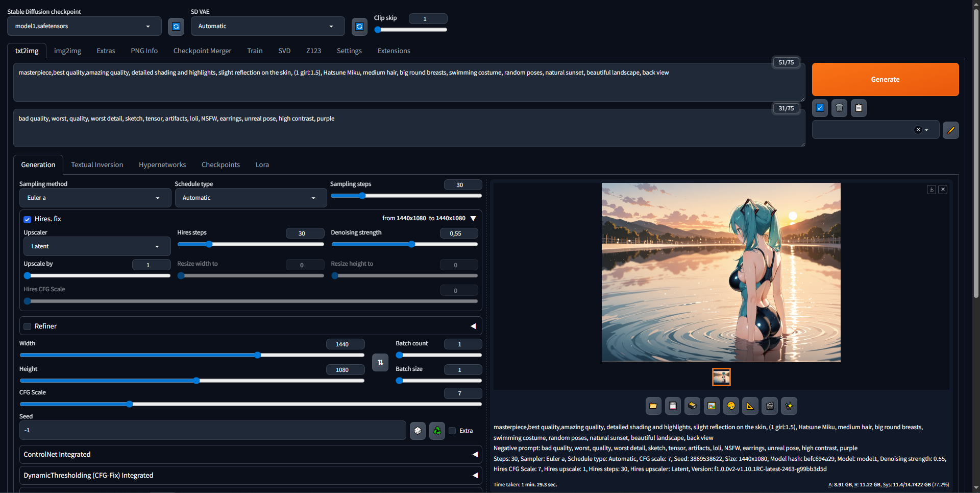
Task: Click the switch width and height button
Action: pyautogui.click(x=380, y=362)
